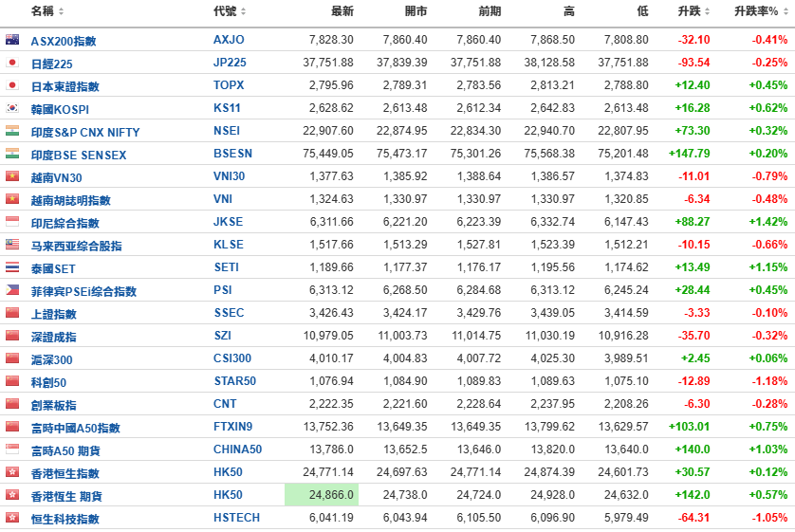Click the India flag beside 印度S&P CNX NIFTY
This screenshot has width=795, height=532.
(12, 131)
